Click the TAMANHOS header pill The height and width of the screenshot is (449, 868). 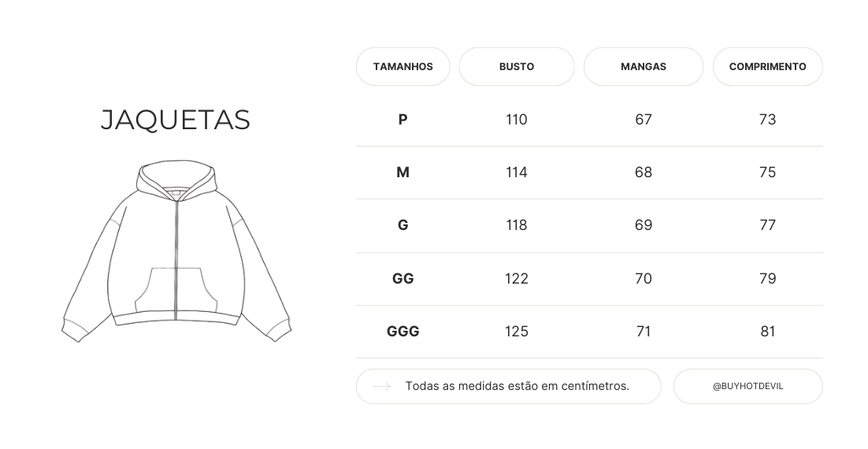(402, 67)
